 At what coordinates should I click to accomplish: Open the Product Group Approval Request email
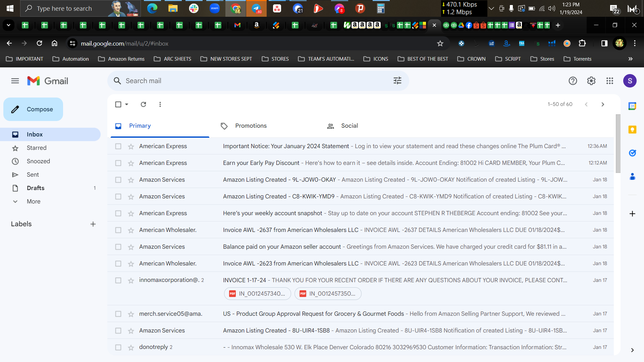click(x=361, y=314)
